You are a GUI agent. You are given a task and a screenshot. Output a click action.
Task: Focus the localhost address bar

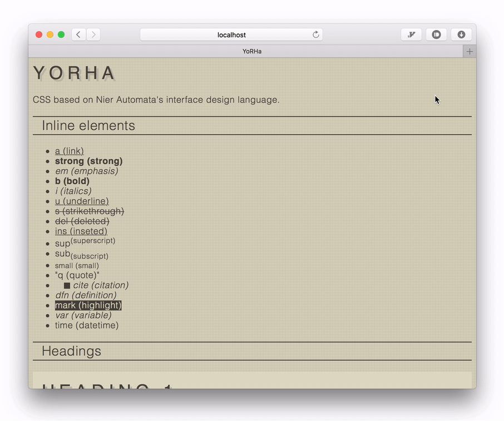coord(231,35)
